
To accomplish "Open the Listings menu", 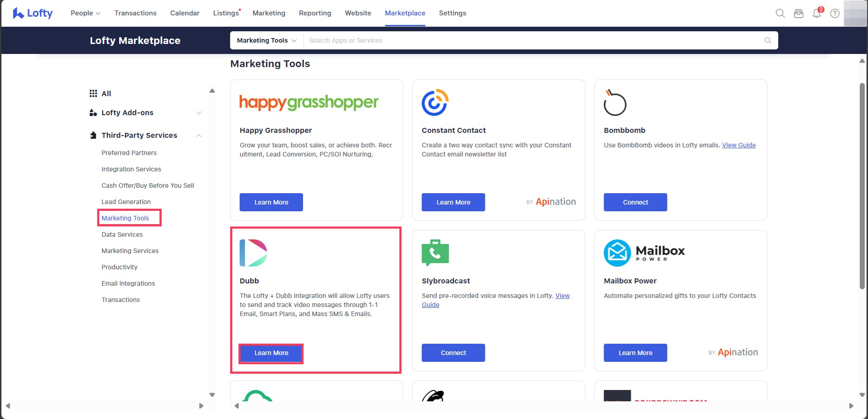I will pos(226,13).
